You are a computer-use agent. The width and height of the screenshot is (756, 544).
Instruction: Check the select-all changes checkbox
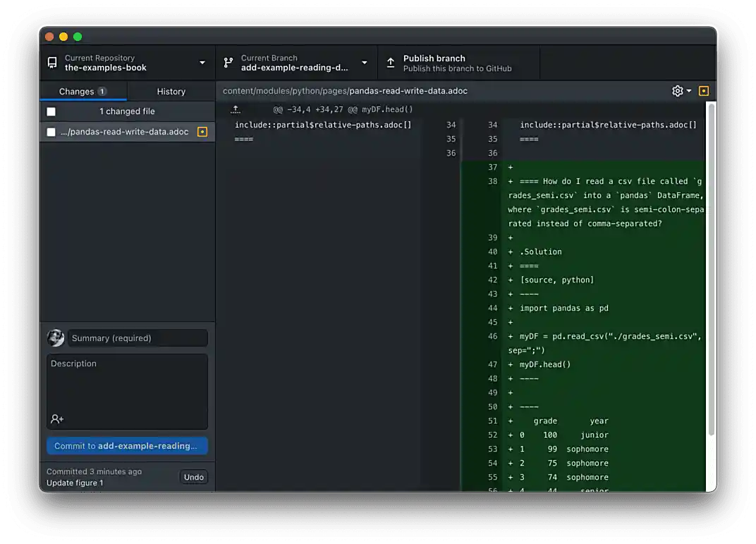pos(49,111)
